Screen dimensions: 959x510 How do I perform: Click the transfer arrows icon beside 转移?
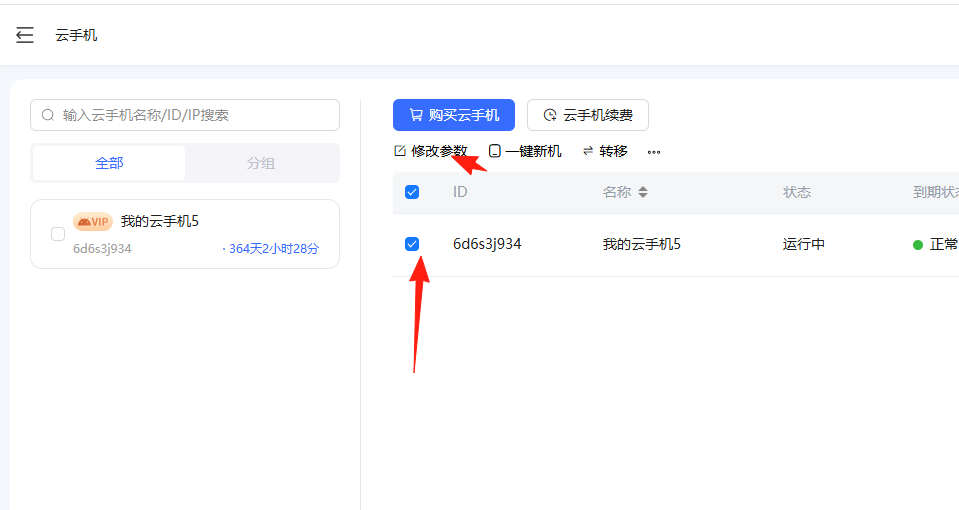(588, 151)
